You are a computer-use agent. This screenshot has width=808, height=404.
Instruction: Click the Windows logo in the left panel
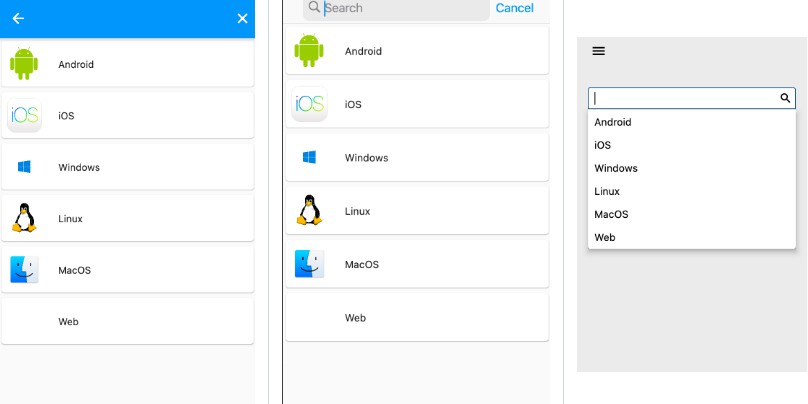tap(24, 166)
